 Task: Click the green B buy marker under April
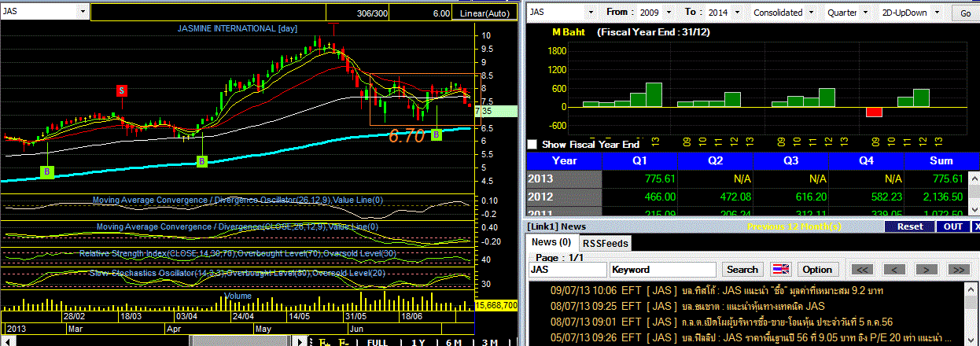pos(201,161)
